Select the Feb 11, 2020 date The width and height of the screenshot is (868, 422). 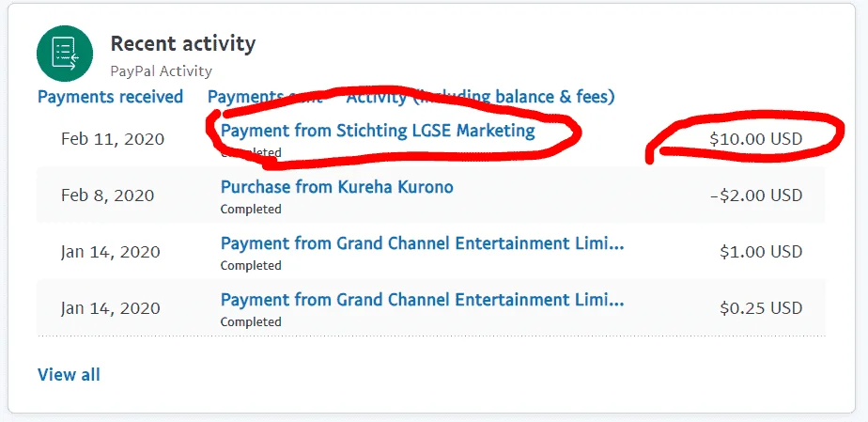113,138
